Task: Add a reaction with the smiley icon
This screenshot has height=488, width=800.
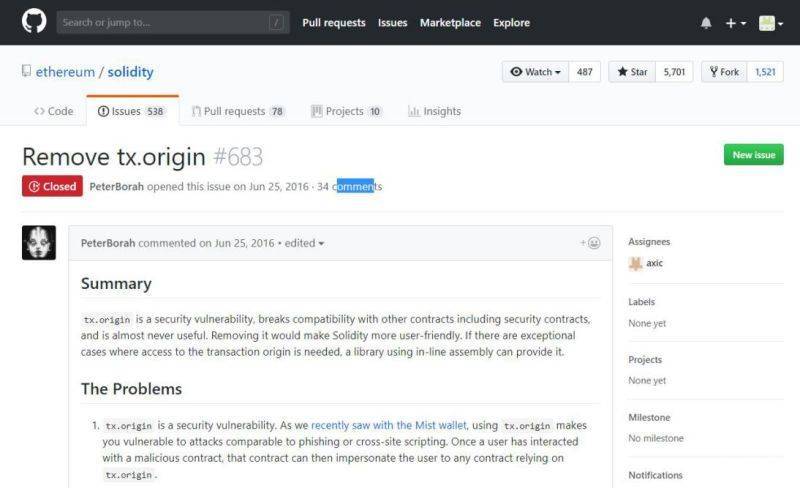Action: [590, 243]
